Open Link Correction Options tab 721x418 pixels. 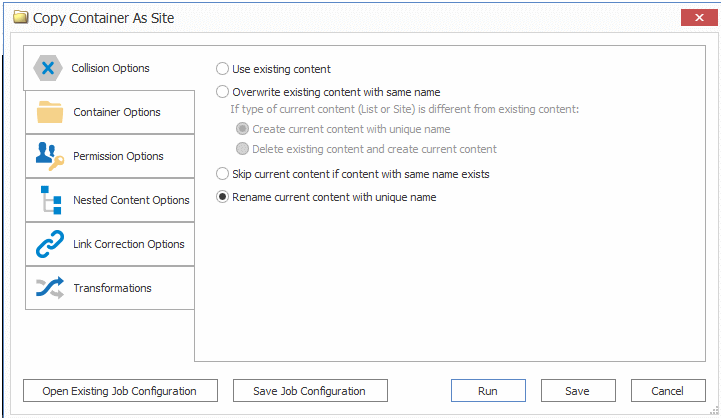110,244
